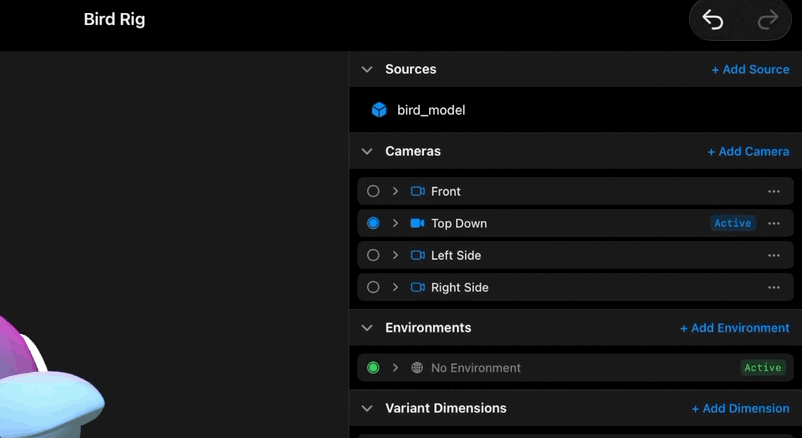Open the Top Down camera more options

click(774, 223)
